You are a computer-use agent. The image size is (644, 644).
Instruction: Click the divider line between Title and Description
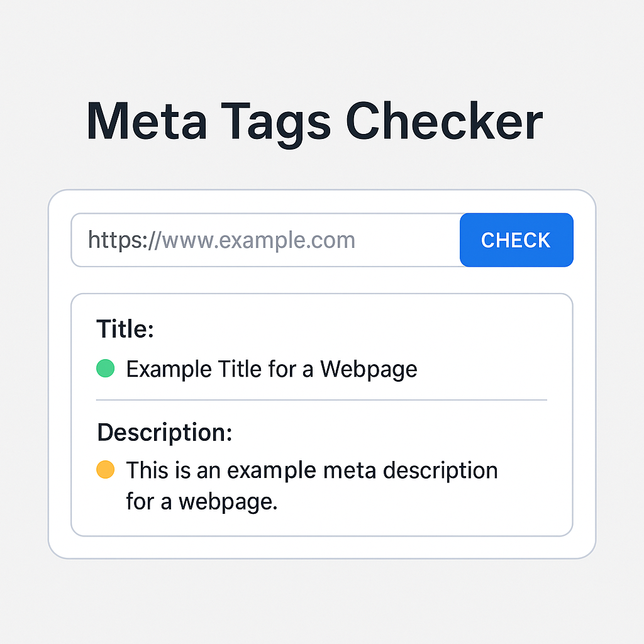321,399
